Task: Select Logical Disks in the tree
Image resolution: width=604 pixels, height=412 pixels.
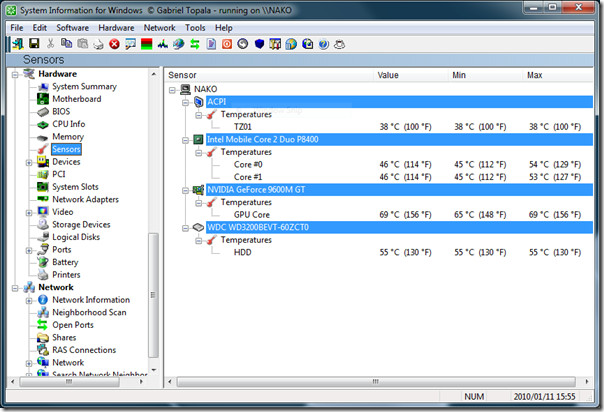Action: pyautogui.click(x=76, y=237)
